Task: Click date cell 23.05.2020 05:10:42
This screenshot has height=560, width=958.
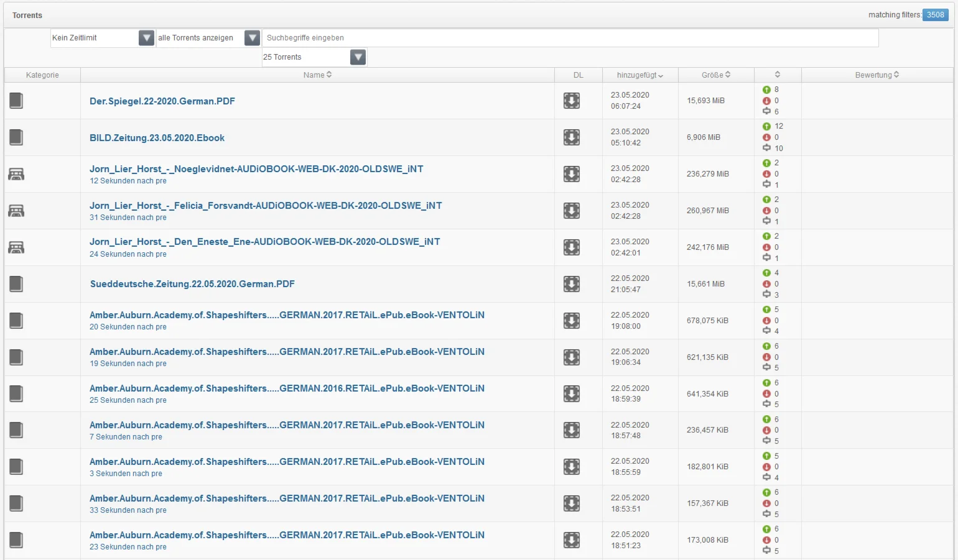Action: click(630, 137)
